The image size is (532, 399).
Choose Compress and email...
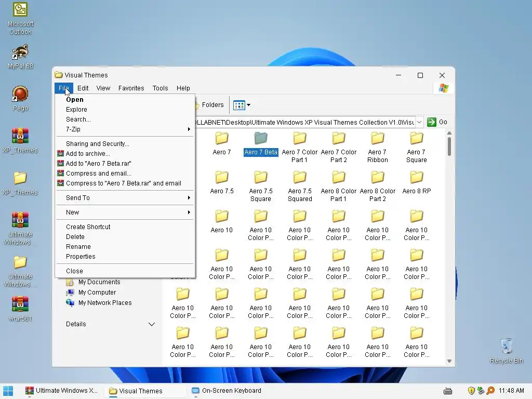tap(125, 174)
